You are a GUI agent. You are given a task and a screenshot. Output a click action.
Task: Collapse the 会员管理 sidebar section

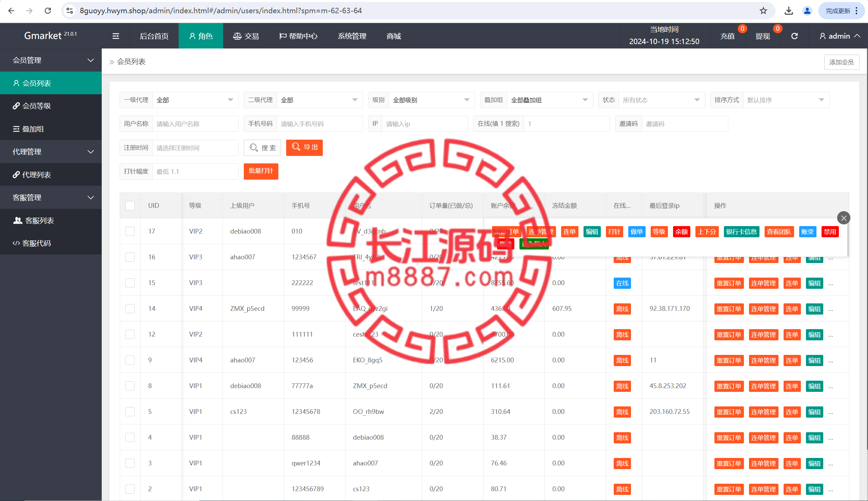point(51,60)
